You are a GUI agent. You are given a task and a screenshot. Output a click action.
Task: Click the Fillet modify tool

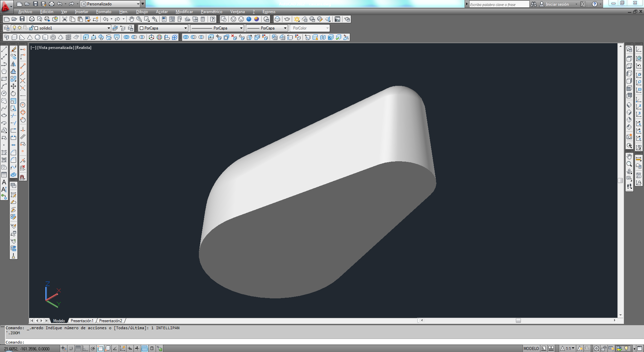coord(13,160)
